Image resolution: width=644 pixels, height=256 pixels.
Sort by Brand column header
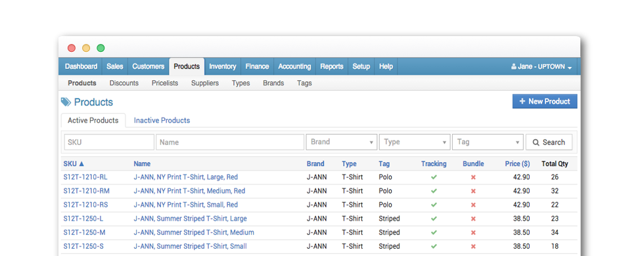(315, 163)
